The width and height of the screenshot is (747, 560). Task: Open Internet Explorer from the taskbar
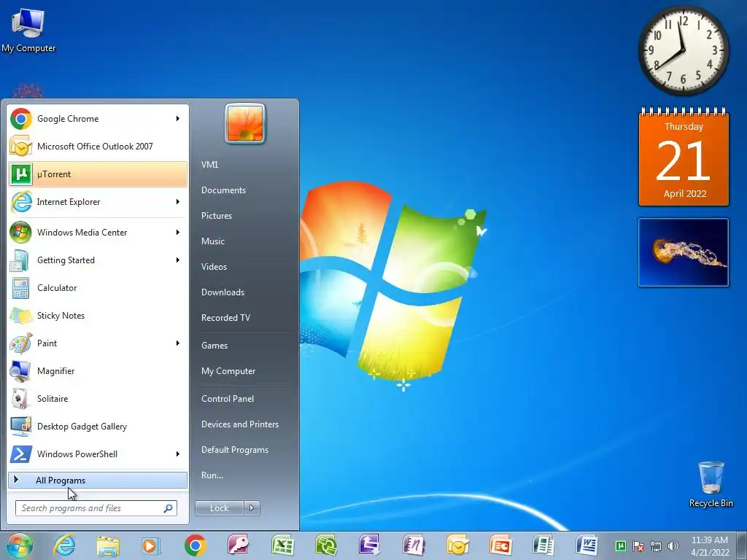tap(64, 545)
